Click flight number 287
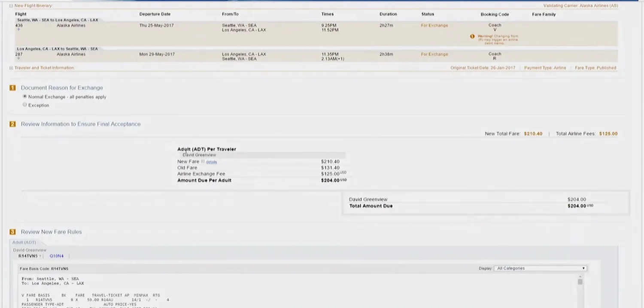This screenshot has width=644, height=308. pos(18,54)
